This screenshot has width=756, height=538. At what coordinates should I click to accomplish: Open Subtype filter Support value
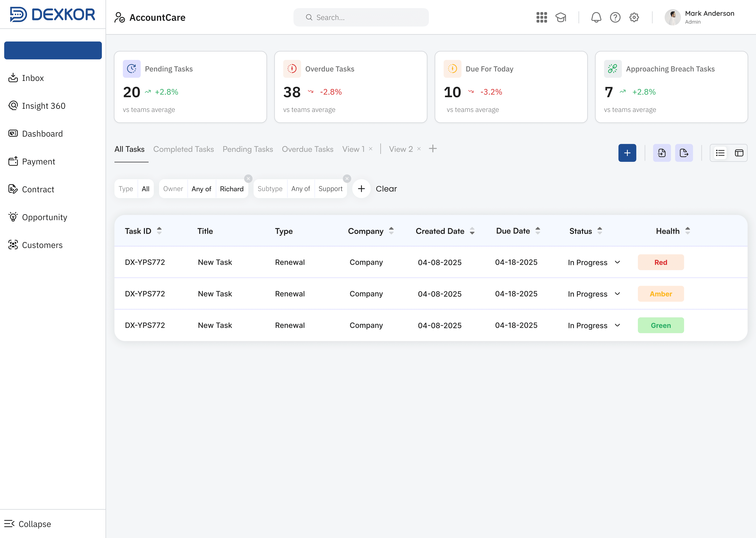[331, 189]
